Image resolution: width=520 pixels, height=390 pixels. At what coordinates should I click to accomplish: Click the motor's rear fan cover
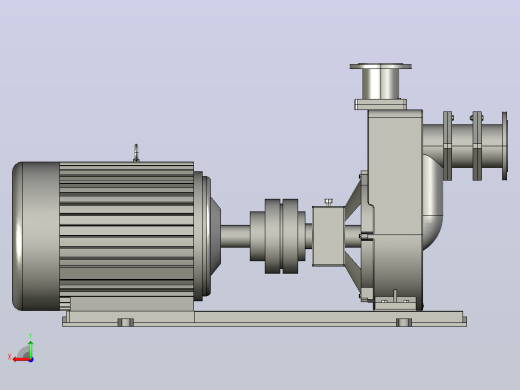pos(36,236)
